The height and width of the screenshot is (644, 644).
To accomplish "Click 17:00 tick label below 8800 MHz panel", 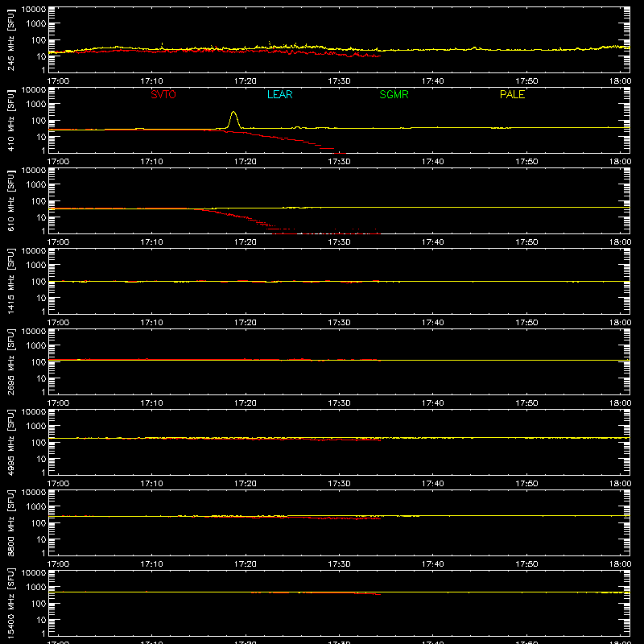I will click(x=58, y=564).
